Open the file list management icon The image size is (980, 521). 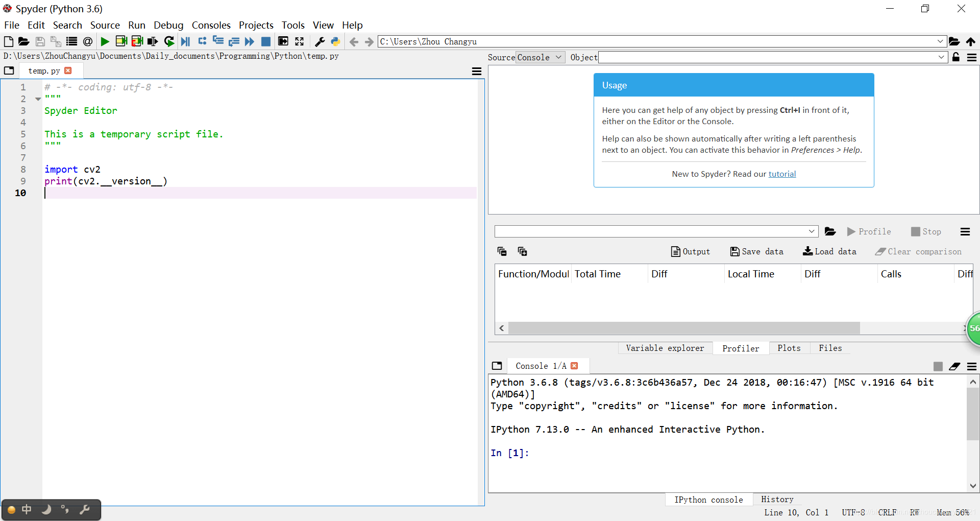(x=71, y=41)
